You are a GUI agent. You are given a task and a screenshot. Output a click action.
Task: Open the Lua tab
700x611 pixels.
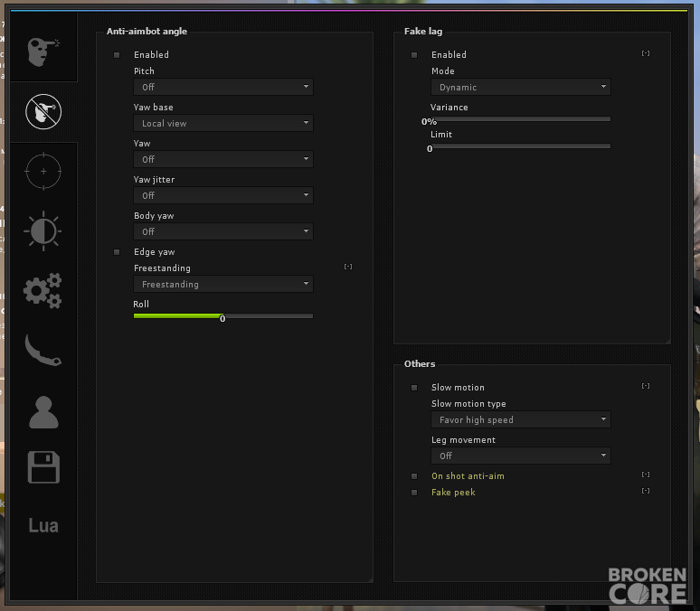[x=43, y=526]
